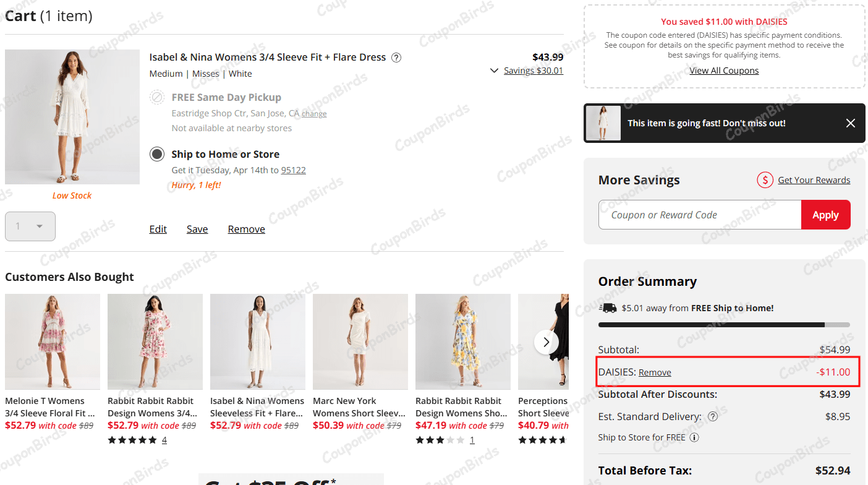Click the rewards dollar sign icon
The image size is (868, 485).
pyautogui.click(x=765, y=180)
